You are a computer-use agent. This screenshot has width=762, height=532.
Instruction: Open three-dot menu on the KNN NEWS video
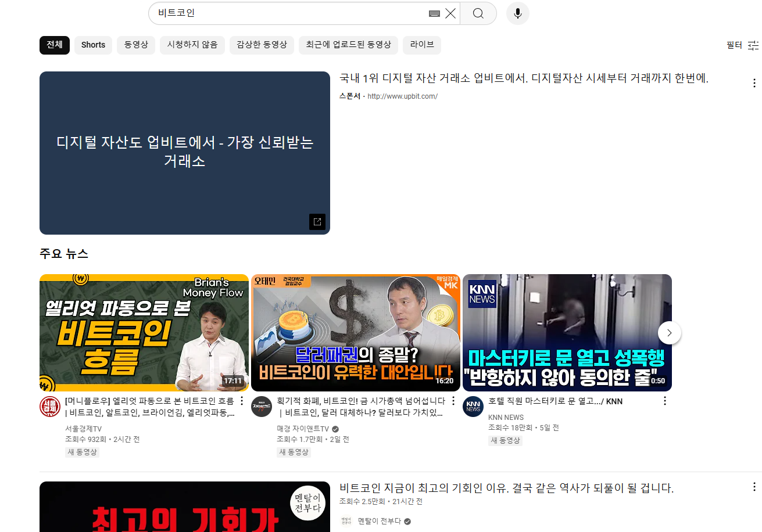tap(664, 400)
